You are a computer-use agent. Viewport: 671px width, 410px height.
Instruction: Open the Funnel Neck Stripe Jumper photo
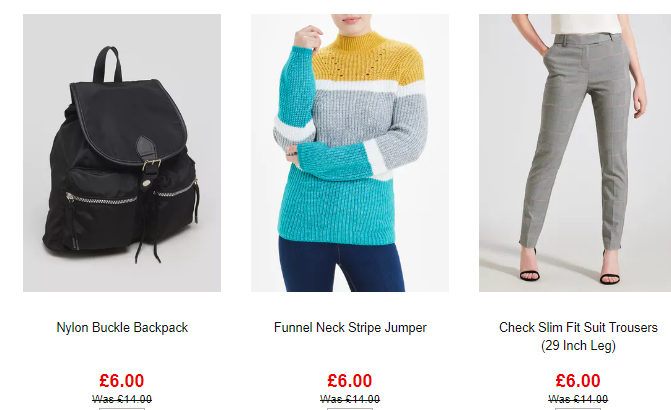pyautogui.click(x=350, y=153)
